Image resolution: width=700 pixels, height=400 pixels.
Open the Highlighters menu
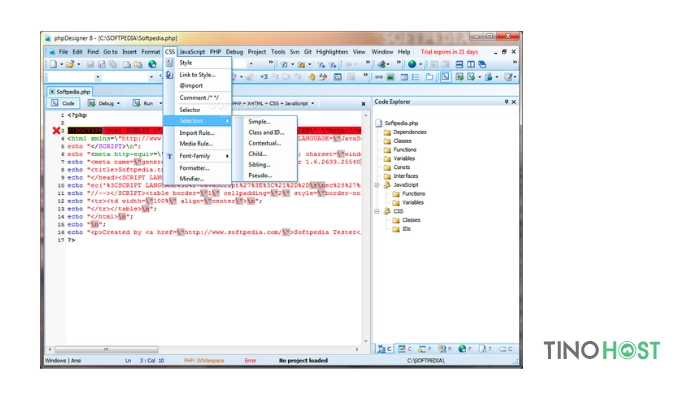click(x=332, y=52)
